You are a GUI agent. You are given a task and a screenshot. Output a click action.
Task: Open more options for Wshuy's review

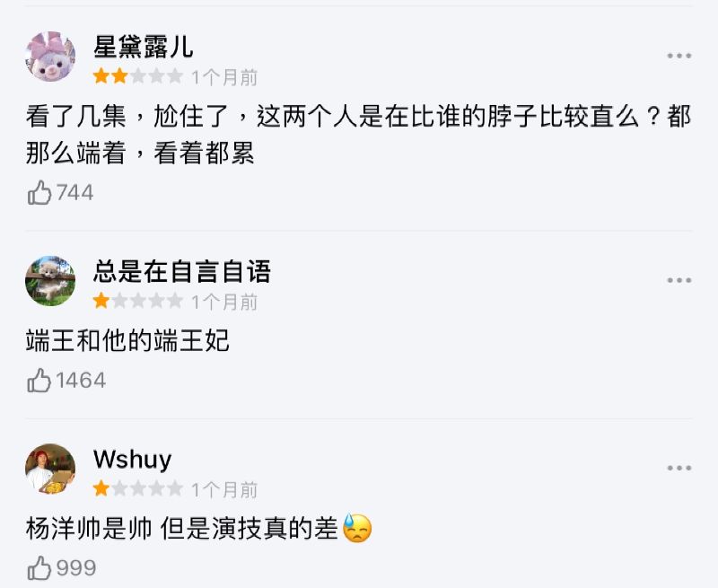[679, 468]
